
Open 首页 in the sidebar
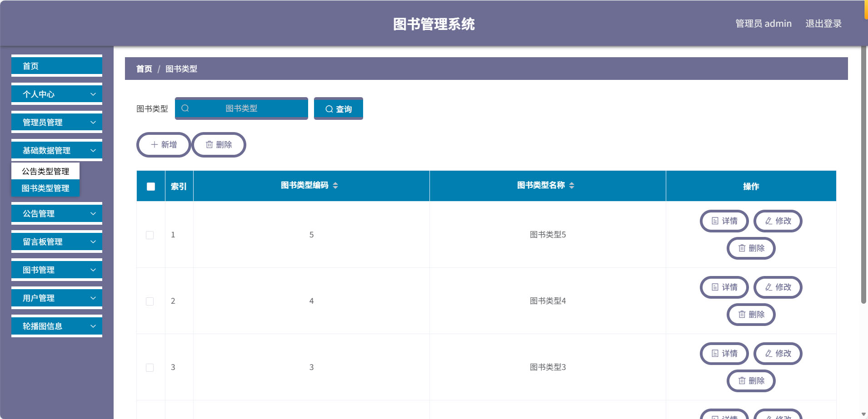point(57,66)
